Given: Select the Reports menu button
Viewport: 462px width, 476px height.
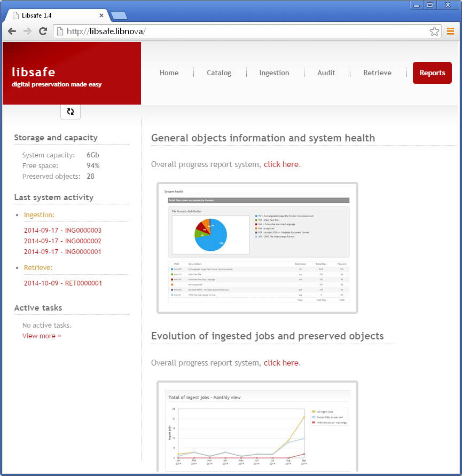Looking at the screenshot, I should coord(432,73).
